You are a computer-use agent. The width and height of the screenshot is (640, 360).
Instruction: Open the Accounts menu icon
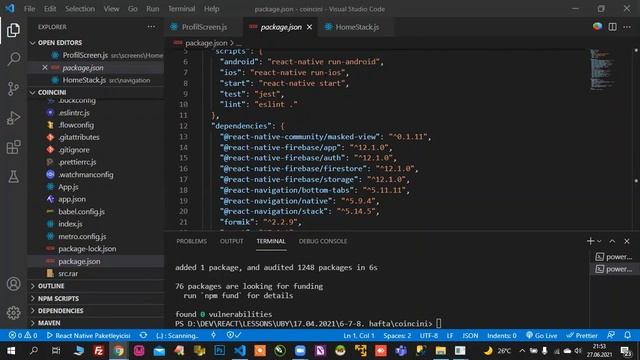click(x=13, y=284)
